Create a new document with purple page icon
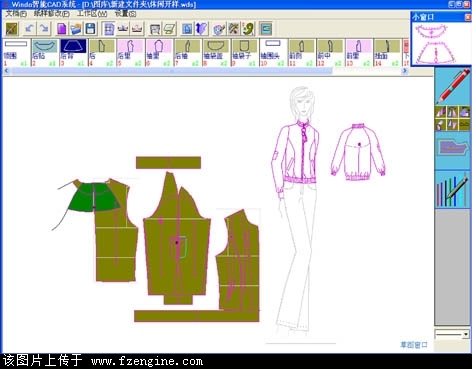Image resolution: width=472 pixels, height=369 pixels. 62,29
